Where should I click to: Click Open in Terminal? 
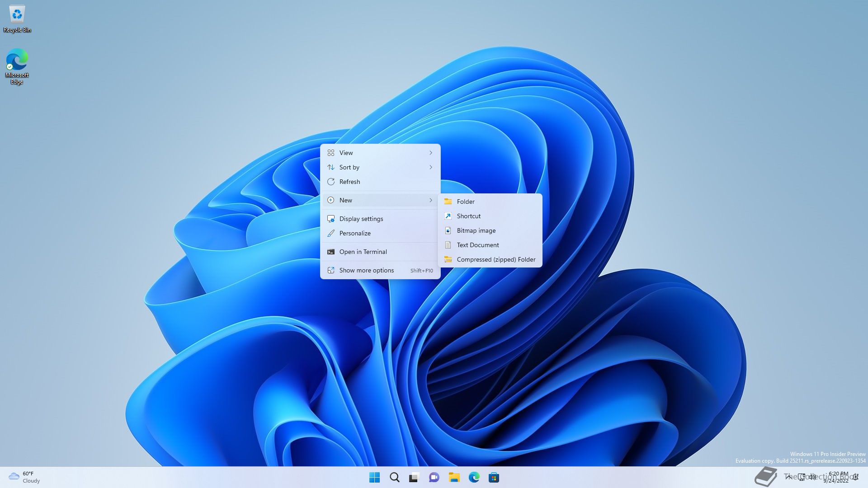pos(363,252)
